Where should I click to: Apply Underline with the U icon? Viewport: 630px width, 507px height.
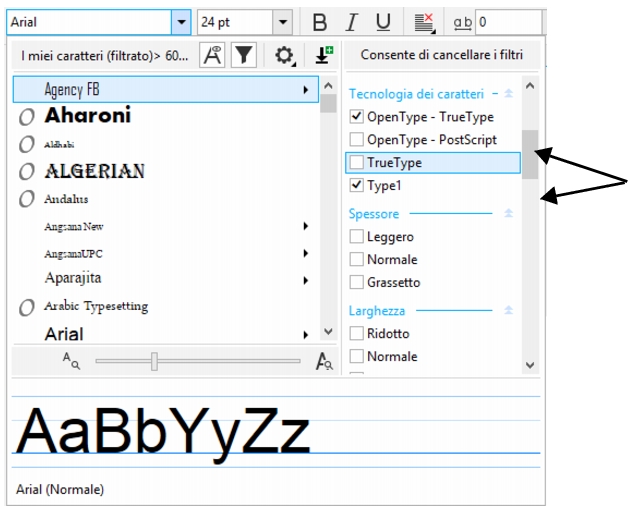pyautogui.click(x=382, y=22)
